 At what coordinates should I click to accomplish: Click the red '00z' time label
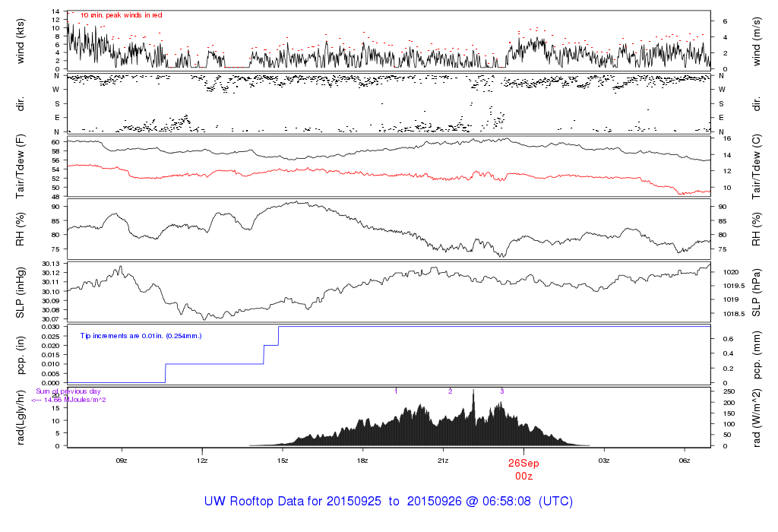point(524,477)
